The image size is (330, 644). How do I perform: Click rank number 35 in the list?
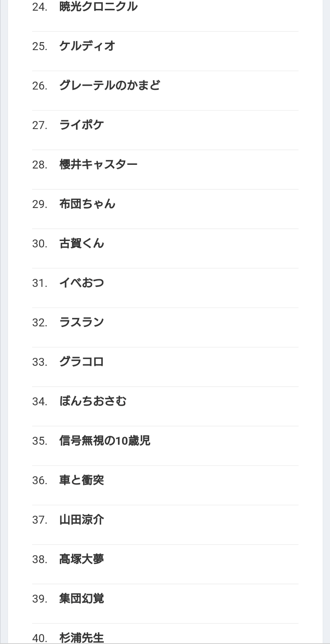[x=40, y=441]
